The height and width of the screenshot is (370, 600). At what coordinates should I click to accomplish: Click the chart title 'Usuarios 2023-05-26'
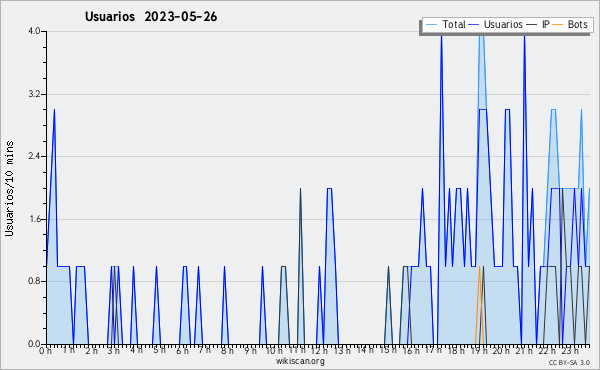tap(151, 17)
